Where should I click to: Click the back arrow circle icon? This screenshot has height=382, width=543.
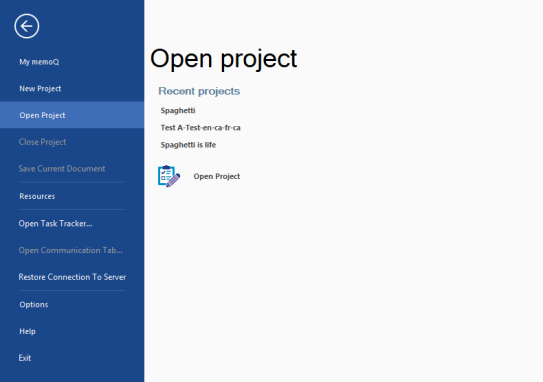[27, 26]
